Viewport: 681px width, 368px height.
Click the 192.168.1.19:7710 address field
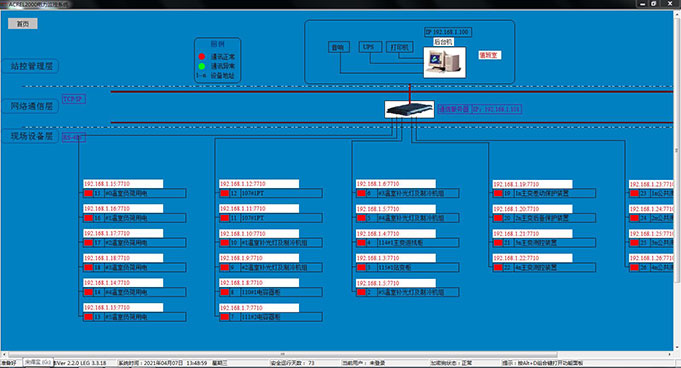[x=532, y=184]
